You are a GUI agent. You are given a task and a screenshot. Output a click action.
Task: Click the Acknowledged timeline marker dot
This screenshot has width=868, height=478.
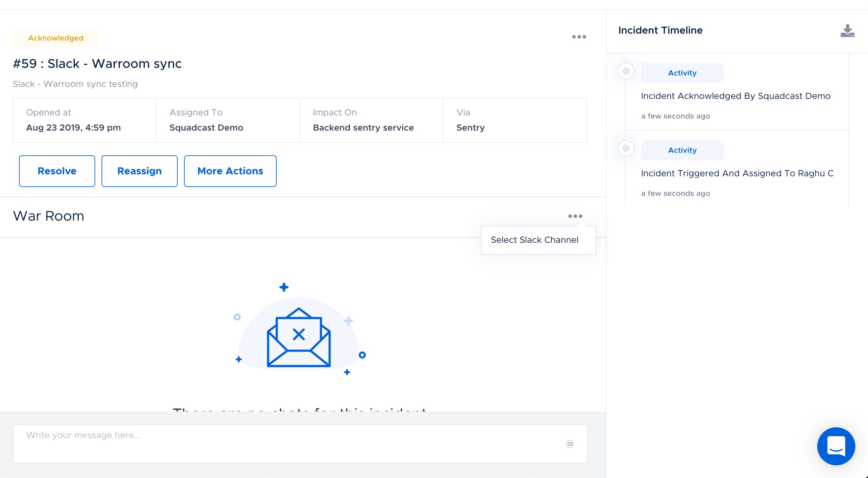[x=626, y=71]
